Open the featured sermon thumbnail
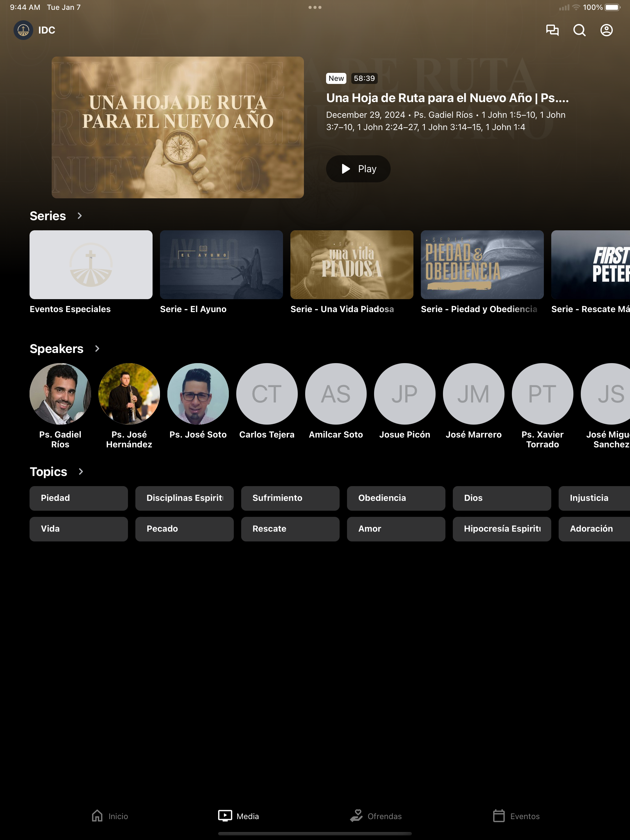Image resolution: width=630 pixels, height=840 pixels. coord(178,127)
